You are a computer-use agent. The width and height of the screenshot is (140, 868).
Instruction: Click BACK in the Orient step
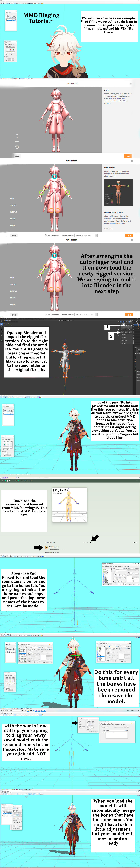coord(17,156)
